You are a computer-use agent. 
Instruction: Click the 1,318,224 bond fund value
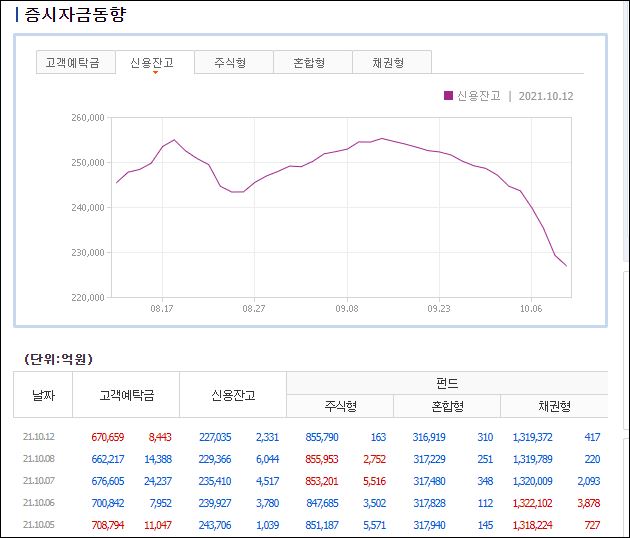coord(532,525)
